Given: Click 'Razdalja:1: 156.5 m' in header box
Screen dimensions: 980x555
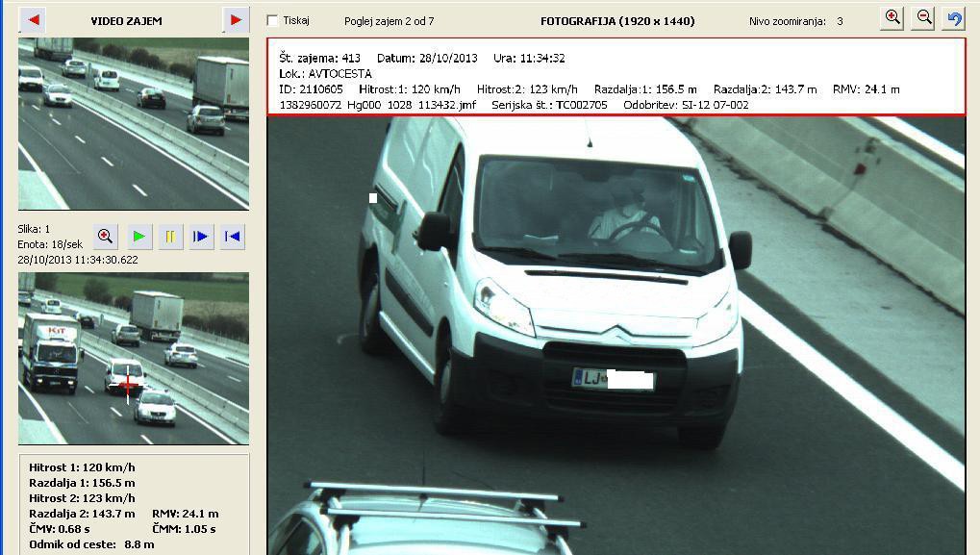Looking at the screenshot, I should pos(645,89).
